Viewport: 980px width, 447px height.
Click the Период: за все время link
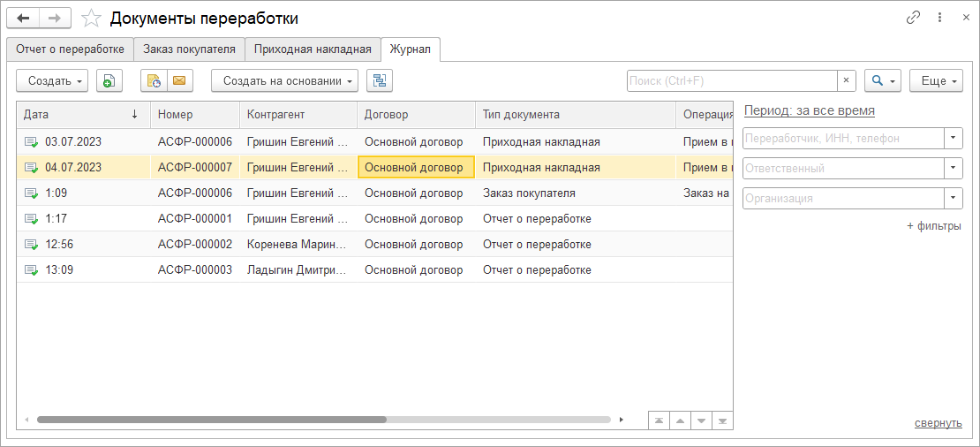tap(810, 111)
